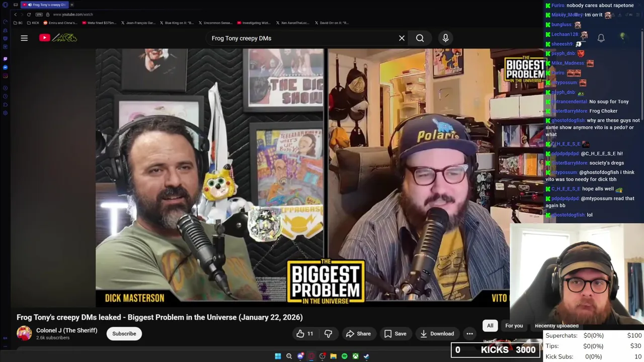Select the Recently uploaded filter chip
This screenshot has height=362, width=644.
(556, 325)
